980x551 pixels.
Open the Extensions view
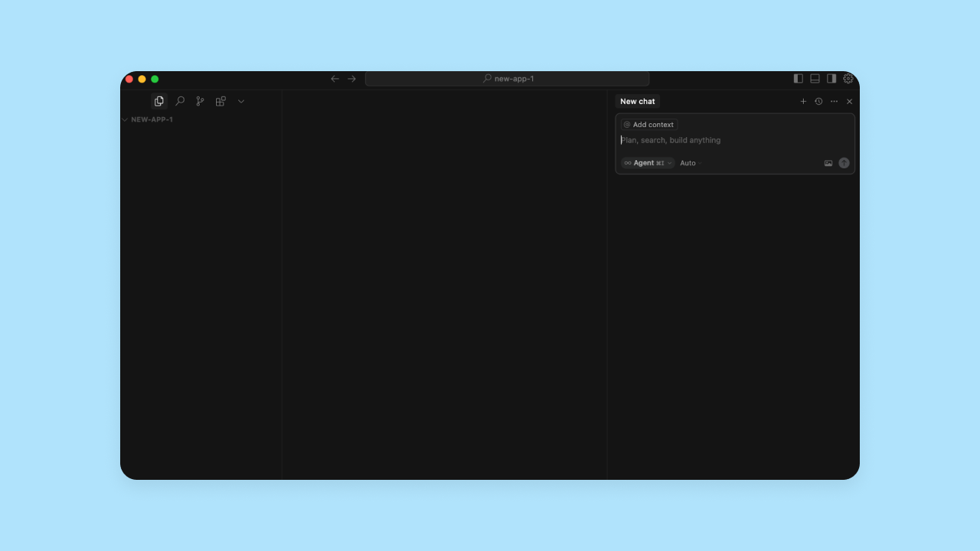(220, 100)
